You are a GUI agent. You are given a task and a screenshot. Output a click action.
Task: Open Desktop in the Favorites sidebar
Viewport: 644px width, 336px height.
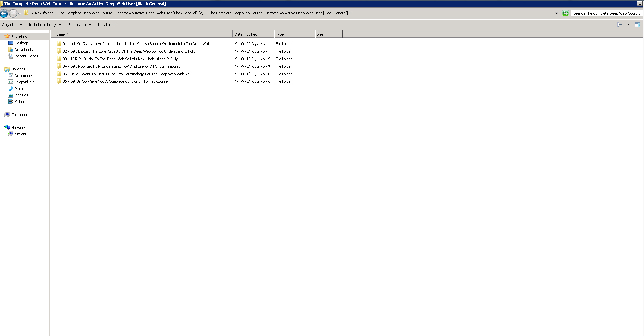pos(21,43)
